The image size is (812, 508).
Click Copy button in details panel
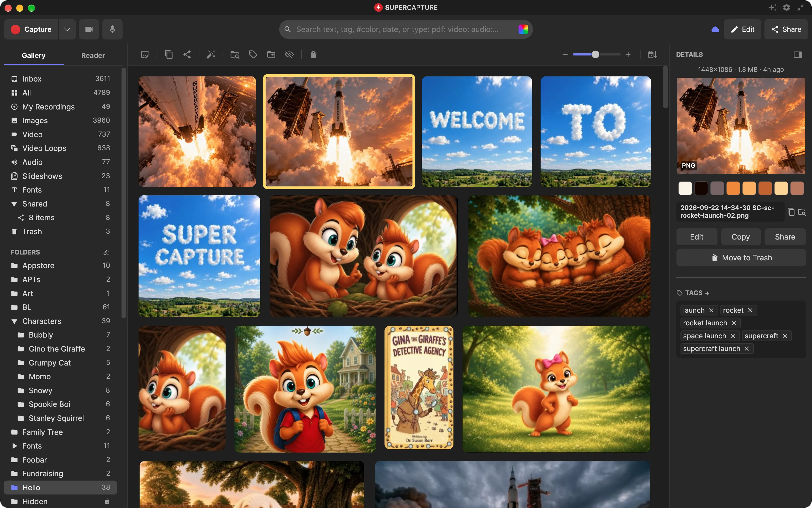coord(740,237)
